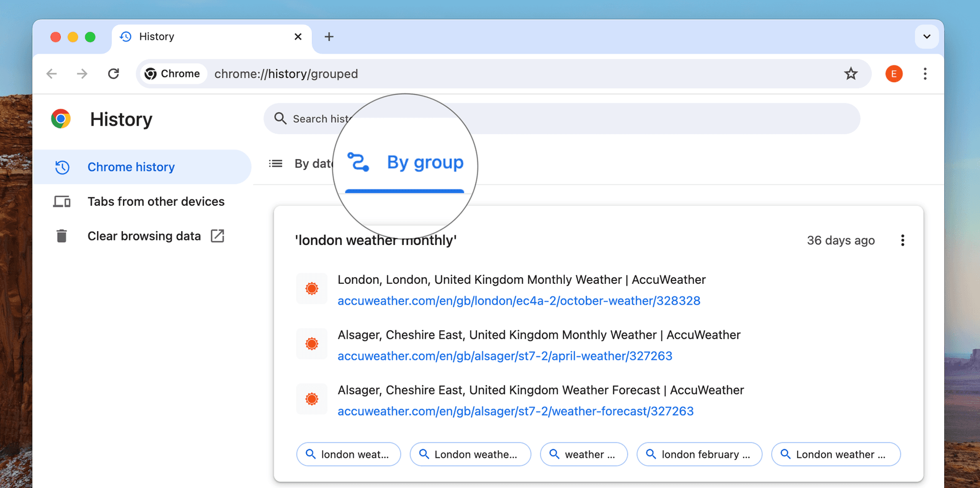The width and height of the screenshot is (980, 488).
Task: Open the accuweather.com October weather link
Action: click(x=519, y=301)
